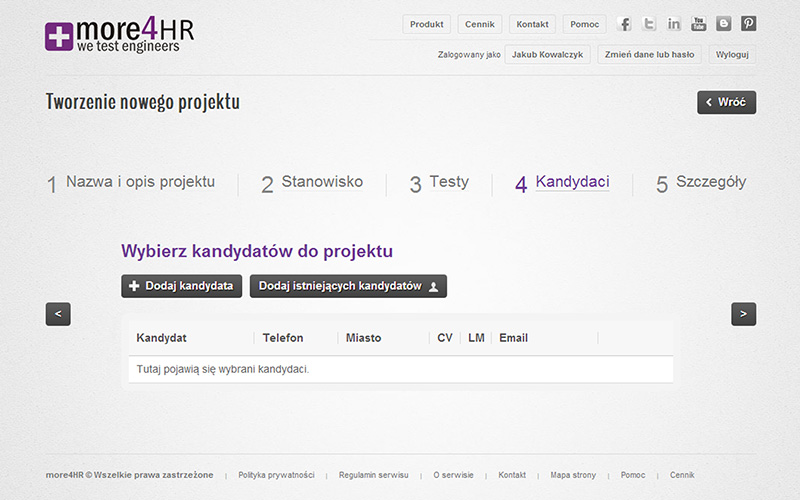The image size is (800, 500).
Task: Open the Twitter social icon
Action: [648, 24]
